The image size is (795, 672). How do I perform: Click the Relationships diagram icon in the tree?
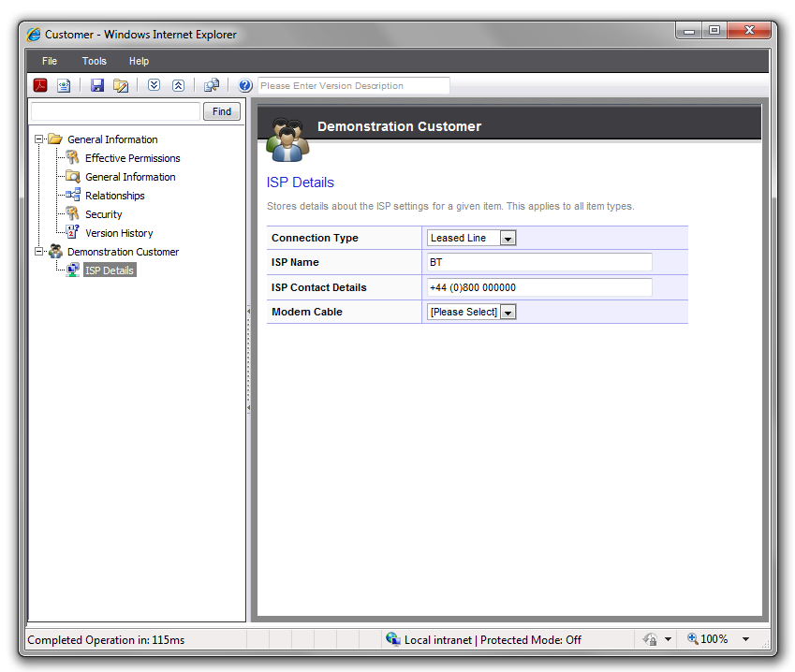(x=73, y=195)
